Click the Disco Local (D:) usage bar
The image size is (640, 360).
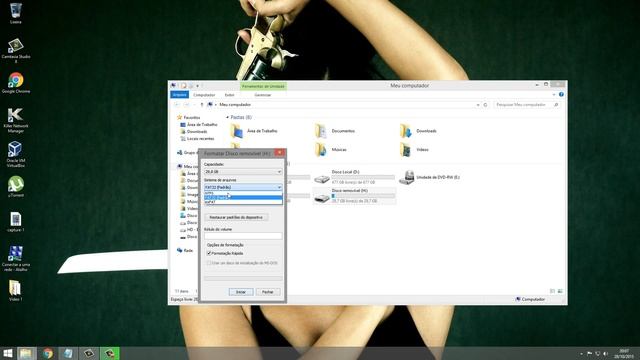click(x=363, y=177)
